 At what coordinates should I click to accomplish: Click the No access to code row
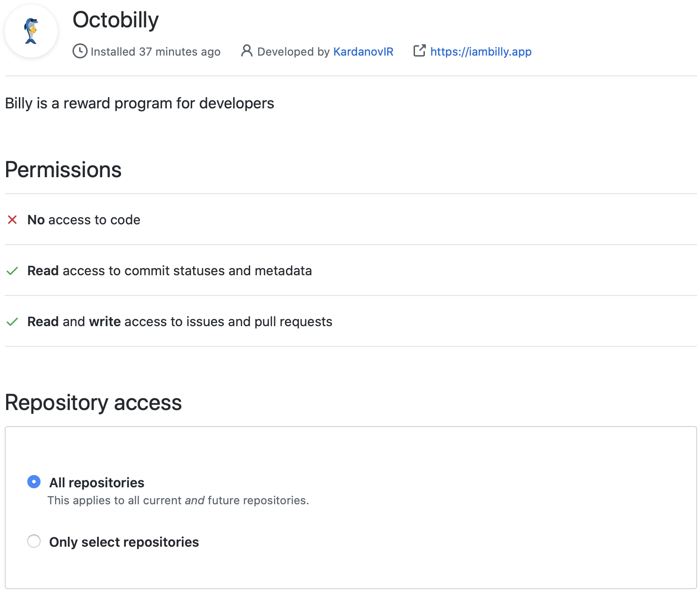(84, 220)
